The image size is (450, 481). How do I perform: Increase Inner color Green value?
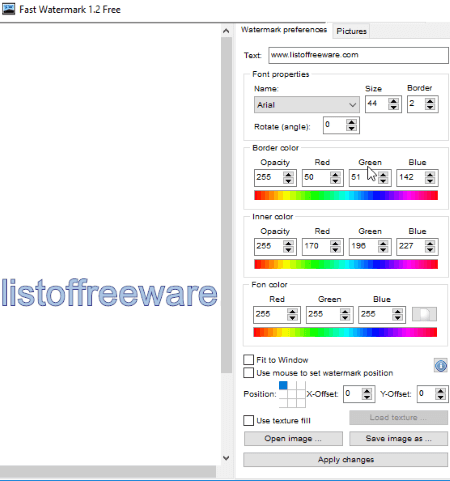coord(383,243)
